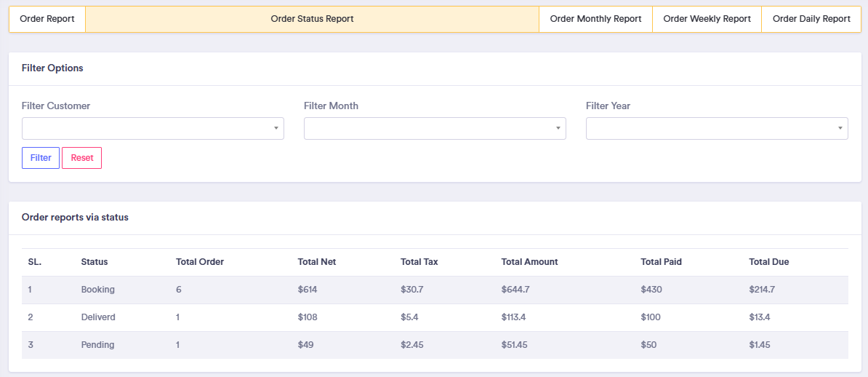
Task: Go to Order Daily Report tab
Action: tap(811, 19)
